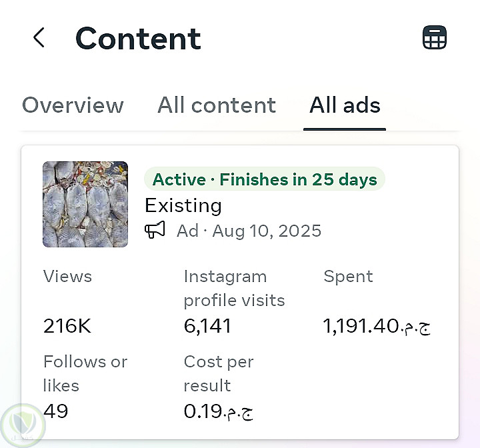The height and width of the screenshot is (448, 480).
Task: Select the All ads tab
Action: [345, 105]
